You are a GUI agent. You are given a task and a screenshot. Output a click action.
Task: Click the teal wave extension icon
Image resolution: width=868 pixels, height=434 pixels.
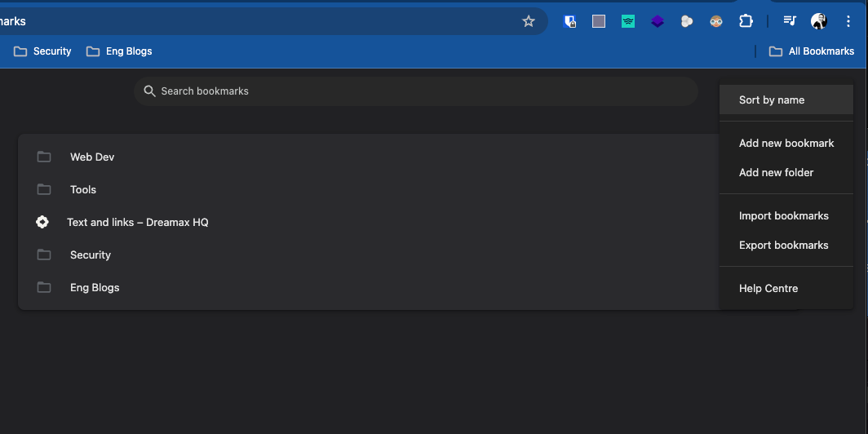pyautogui.click(x=628, y=21)
